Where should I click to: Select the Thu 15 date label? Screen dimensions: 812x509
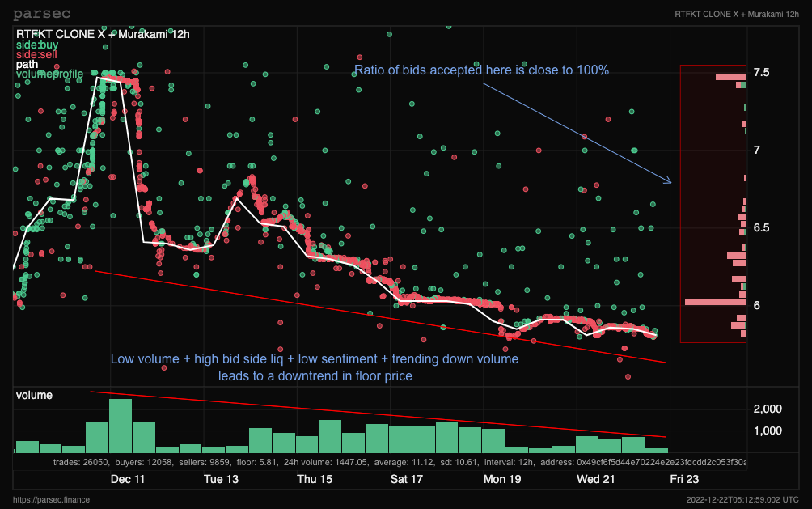point(315,479)
